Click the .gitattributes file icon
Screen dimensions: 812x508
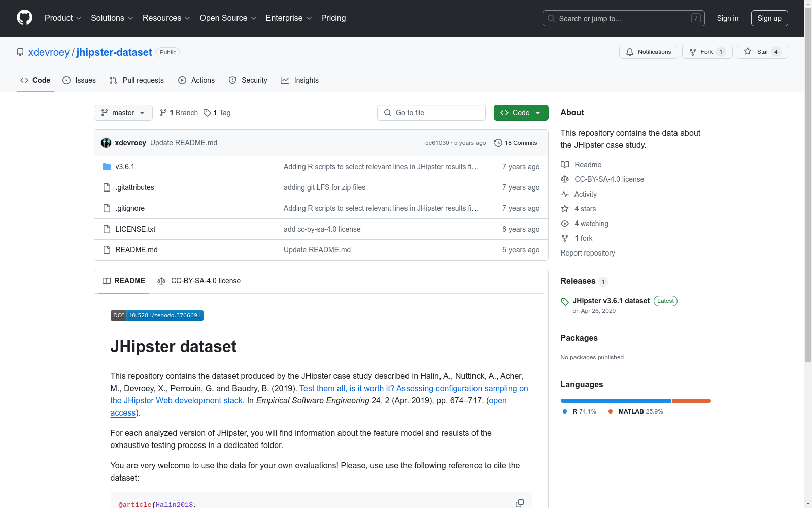[107, 187]
